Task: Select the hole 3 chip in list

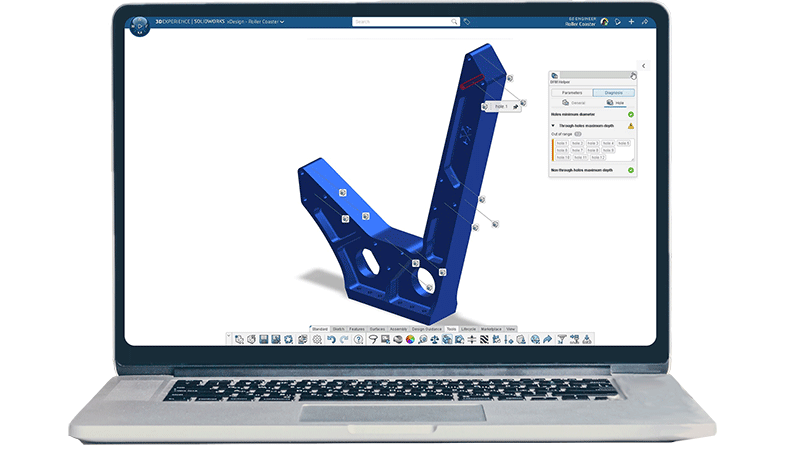Action: click(x=592, y=143)
